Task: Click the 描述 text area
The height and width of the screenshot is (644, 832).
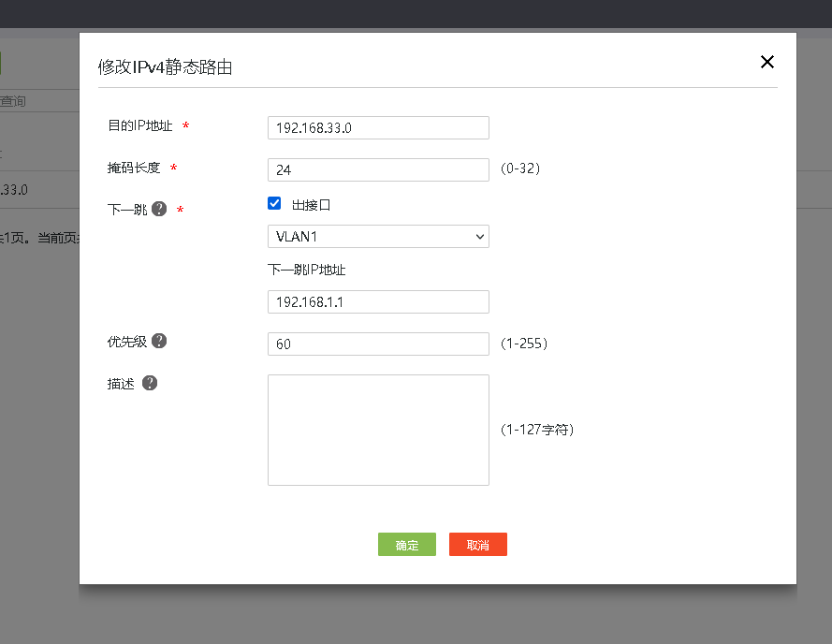Action: pyautogui.click(x=378, y=430)
